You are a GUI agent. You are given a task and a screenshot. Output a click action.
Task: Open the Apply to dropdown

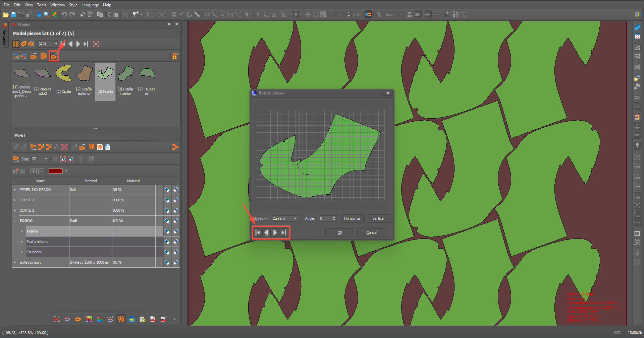click(x=285, y=219)
